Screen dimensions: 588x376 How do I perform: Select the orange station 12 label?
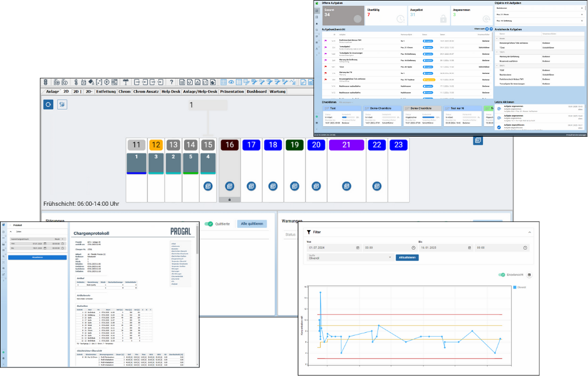pyautogui.click(x=156, y=145)
